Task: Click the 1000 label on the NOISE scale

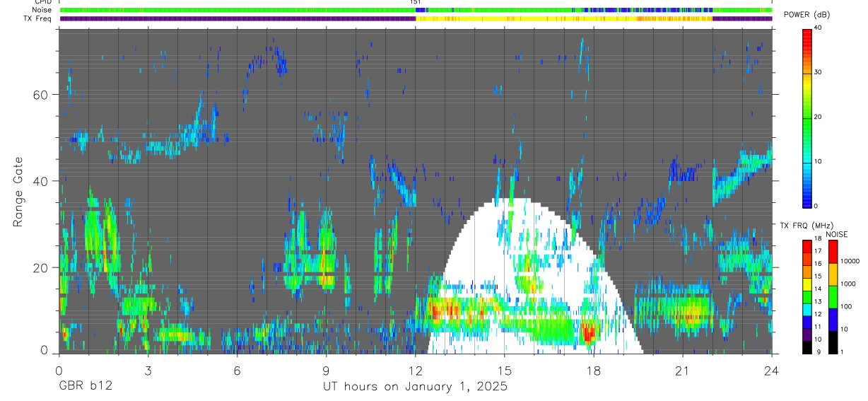Action: pyautogui.click(x=848, y=284)
